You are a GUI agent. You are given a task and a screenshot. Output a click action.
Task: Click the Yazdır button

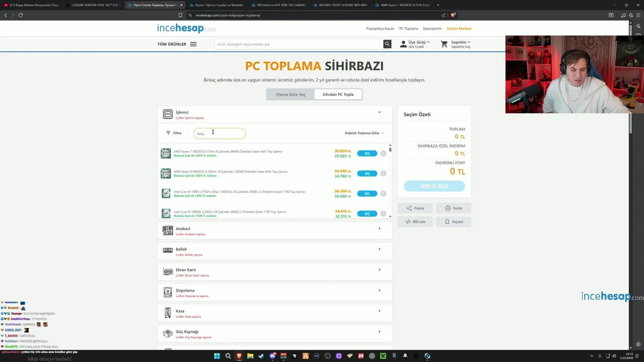454,208
